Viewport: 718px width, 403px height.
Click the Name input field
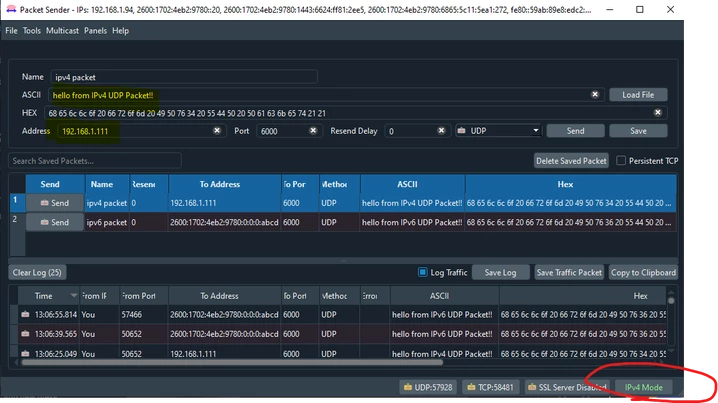point(184,77)
